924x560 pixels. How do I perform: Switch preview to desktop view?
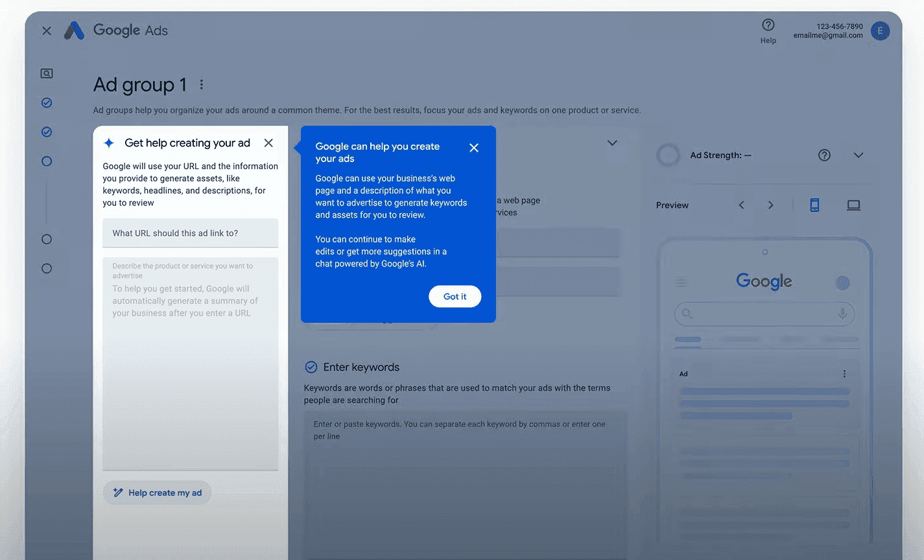853,205
